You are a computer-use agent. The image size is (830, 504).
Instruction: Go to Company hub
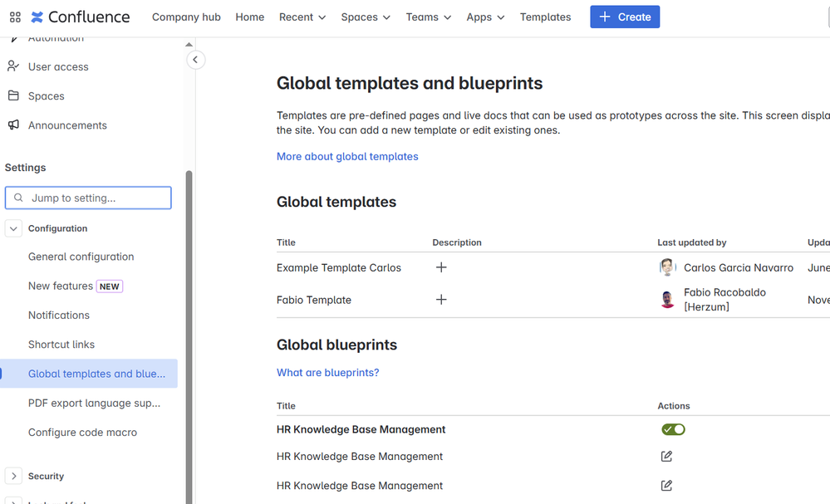186,17
